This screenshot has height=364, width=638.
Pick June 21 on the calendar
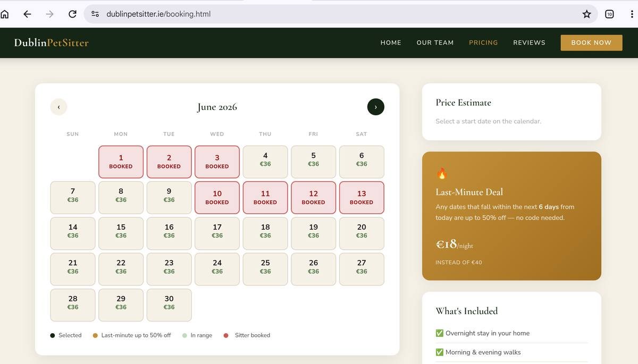coord(73,269)
